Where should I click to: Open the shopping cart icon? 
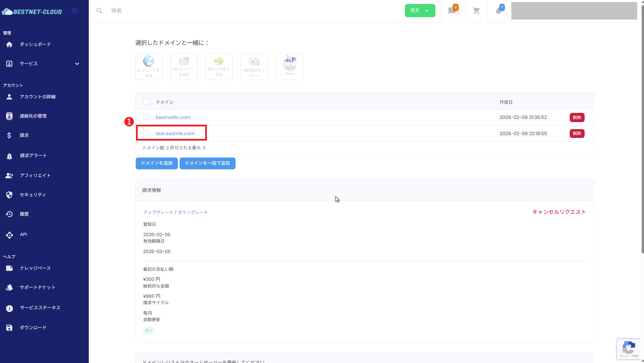click(476, 11)
